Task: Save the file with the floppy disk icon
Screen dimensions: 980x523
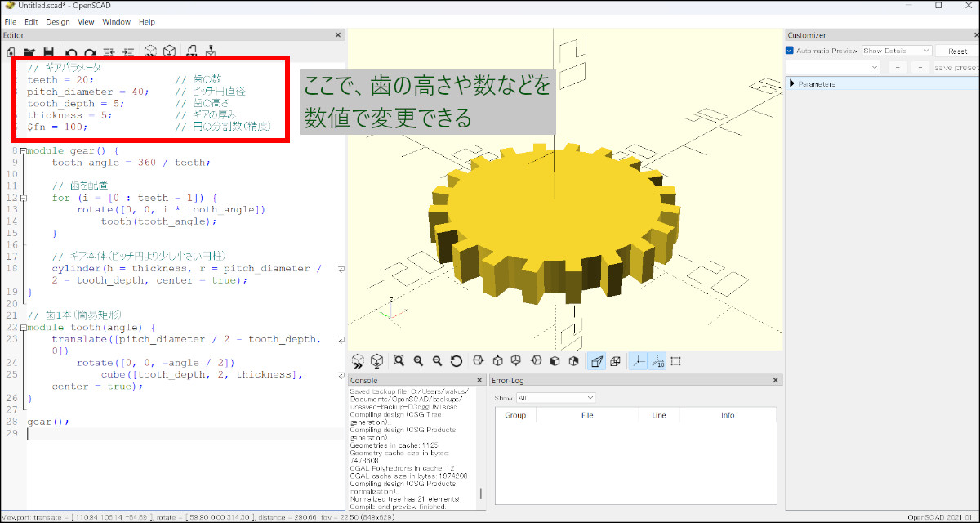Action: (x=49, y=51)
